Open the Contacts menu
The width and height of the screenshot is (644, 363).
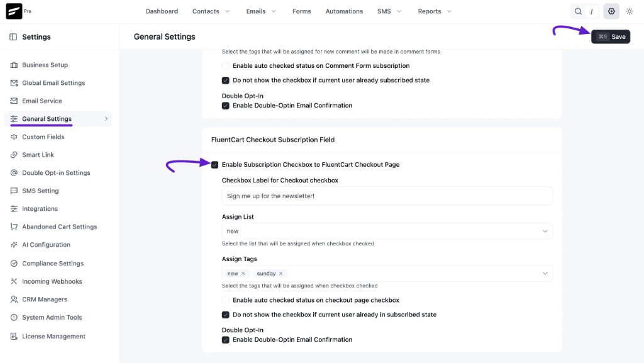pos(206,11)
